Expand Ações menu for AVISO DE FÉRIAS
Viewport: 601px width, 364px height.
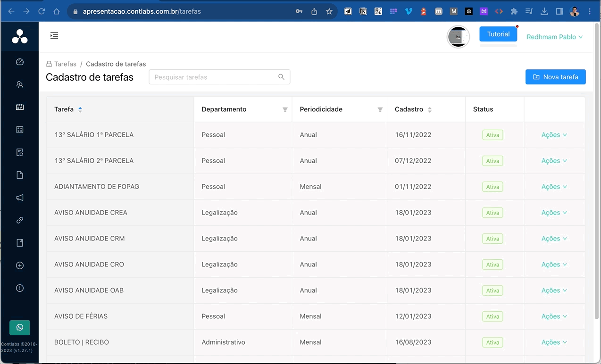point(554,316)
